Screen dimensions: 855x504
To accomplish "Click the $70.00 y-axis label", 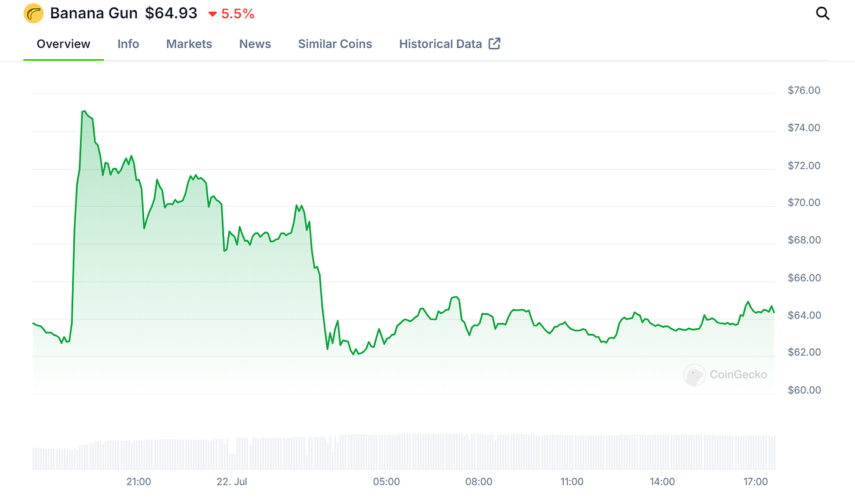I will pyautogui.click(x=804, y=203).
